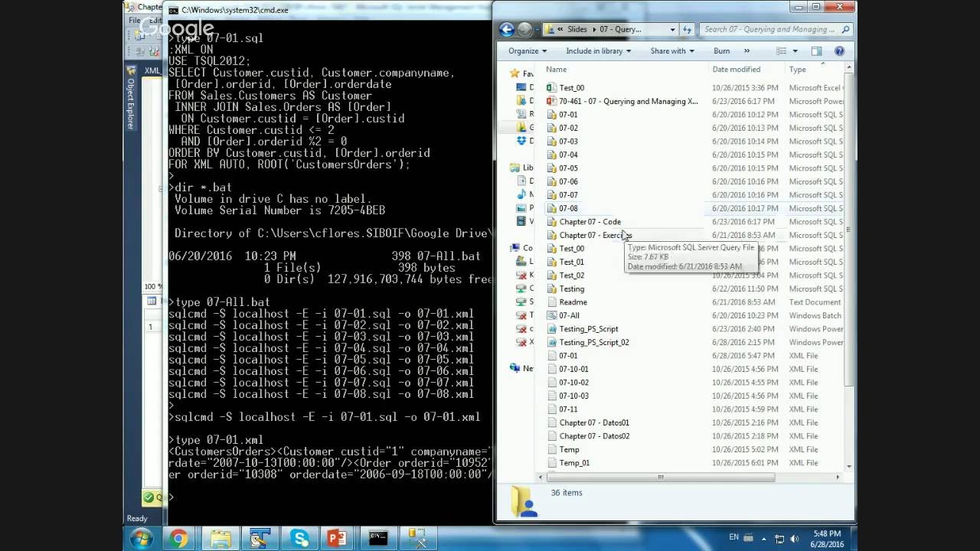
Task: Select the Chapter 07 - Datos02 file
Action: coord(594,436)
